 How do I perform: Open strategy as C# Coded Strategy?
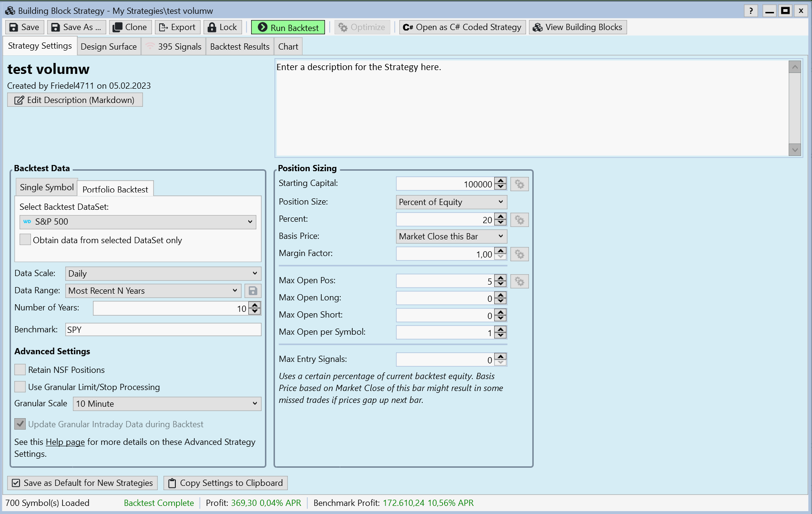[462, 28]
